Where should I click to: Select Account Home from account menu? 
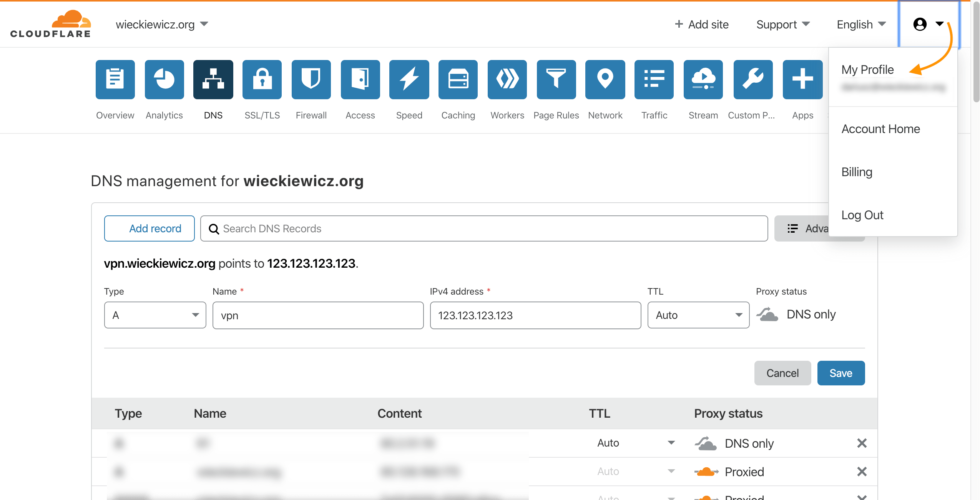point(880,129)
